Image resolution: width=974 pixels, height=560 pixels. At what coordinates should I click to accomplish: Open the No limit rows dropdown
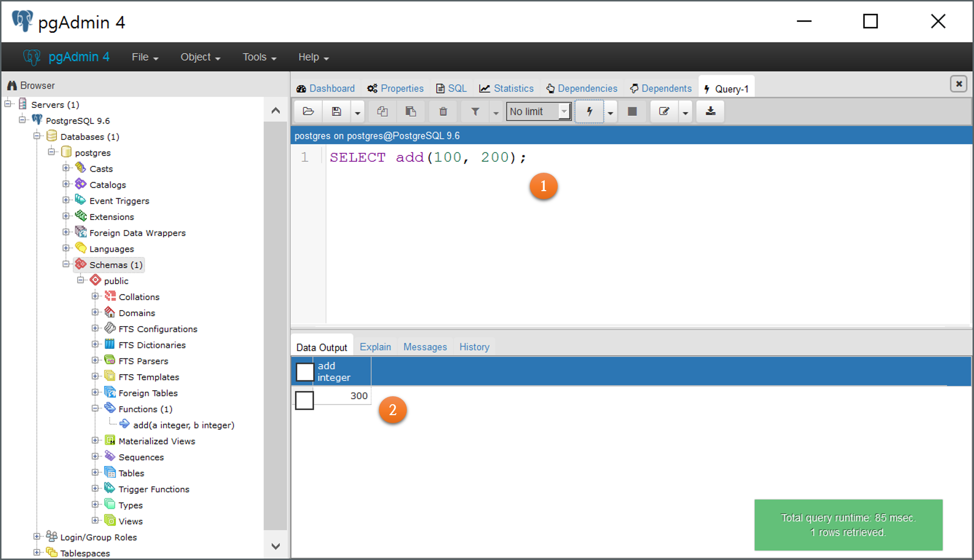click(x=539, y=112)
